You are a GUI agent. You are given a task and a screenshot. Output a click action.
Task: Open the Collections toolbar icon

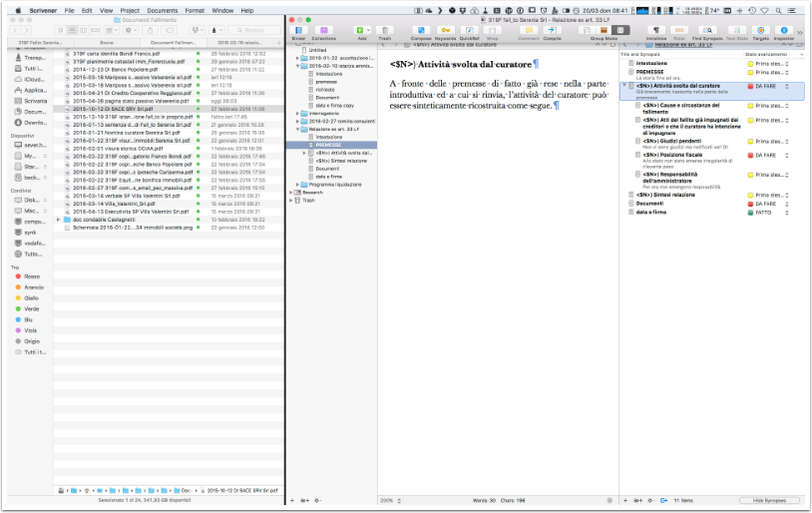tap(323, 31)
